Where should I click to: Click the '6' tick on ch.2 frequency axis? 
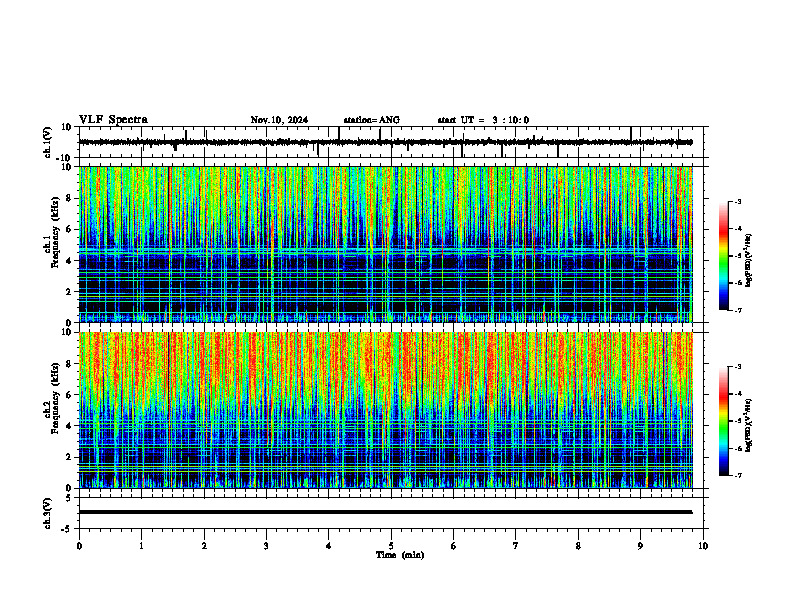pyautogui.click(x=70, y=395)
